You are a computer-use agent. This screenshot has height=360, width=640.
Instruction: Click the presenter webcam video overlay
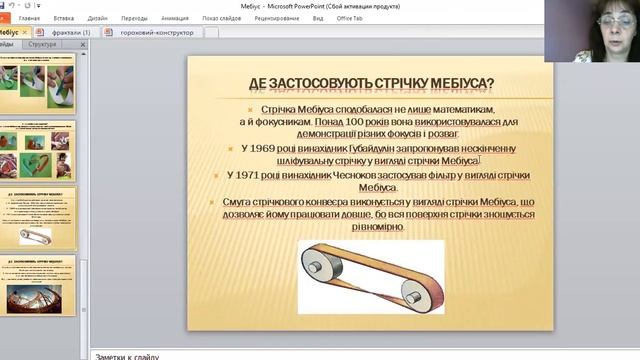click(x=592, y=31)
